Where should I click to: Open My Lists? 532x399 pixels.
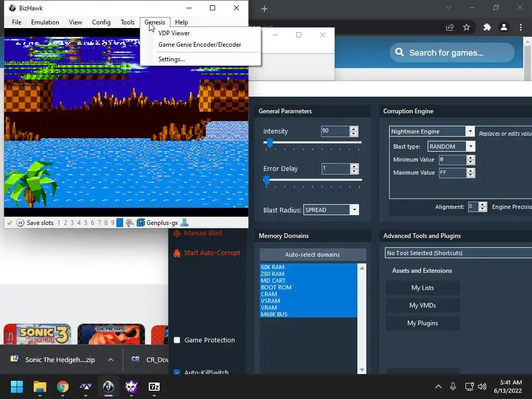click(x=422, y=288)
